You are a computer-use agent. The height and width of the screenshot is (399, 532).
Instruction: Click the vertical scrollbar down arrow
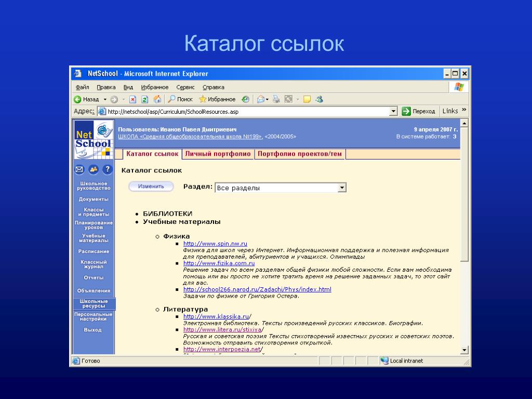(x=464, y=350)
